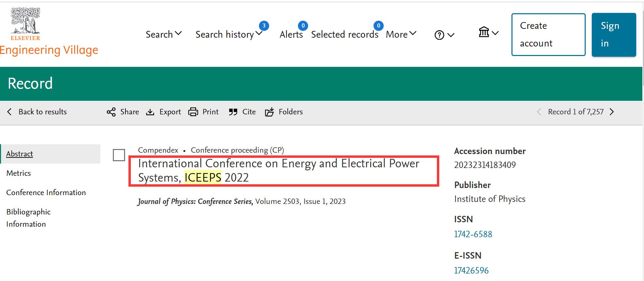This screenshot has height=281, width=644.
Task: Click the E-ISSN 17426596 link
Action: click(471, 270)
